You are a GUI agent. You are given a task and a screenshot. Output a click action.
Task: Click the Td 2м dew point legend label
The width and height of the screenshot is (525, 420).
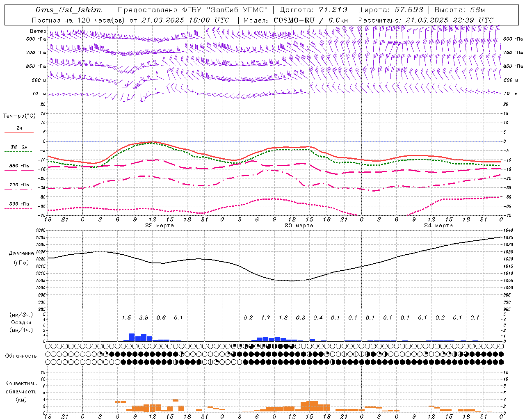(19, 147)
